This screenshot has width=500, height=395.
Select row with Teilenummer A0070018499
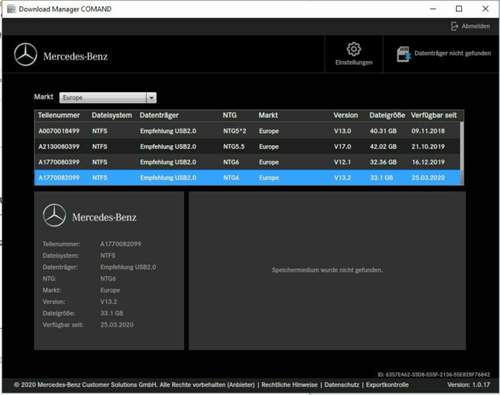pos(247,131)
